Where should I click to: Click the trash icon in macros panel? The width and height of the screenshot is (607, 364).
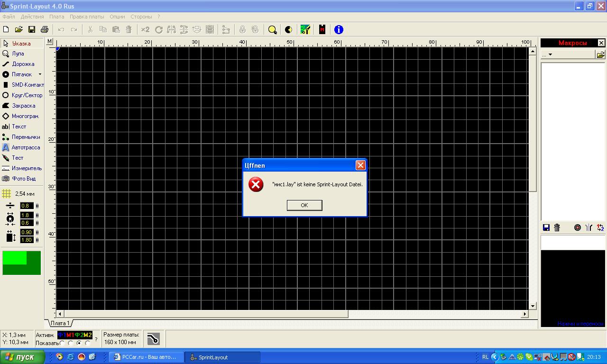[557, 227]
